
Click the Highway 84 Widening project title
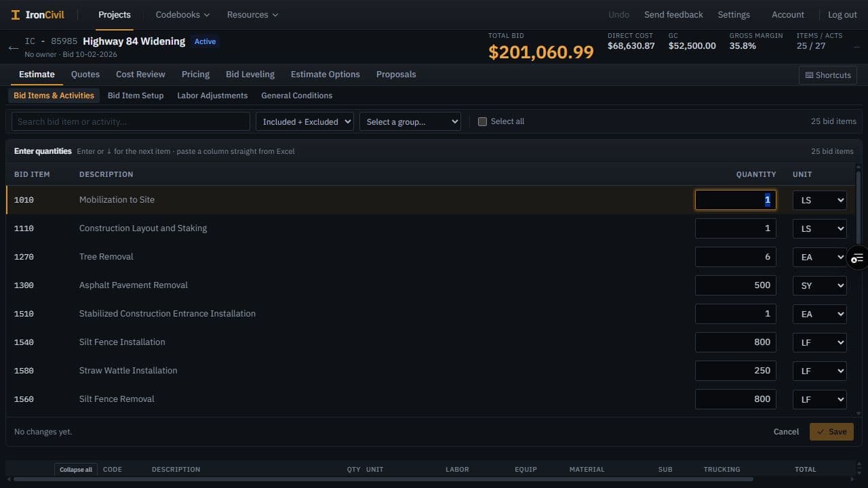coord(134,41)
